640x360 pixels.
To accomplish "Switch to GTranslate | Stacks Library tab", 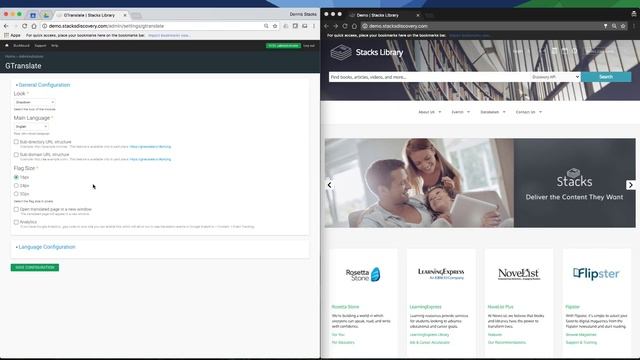I will (x=89, y=15).
